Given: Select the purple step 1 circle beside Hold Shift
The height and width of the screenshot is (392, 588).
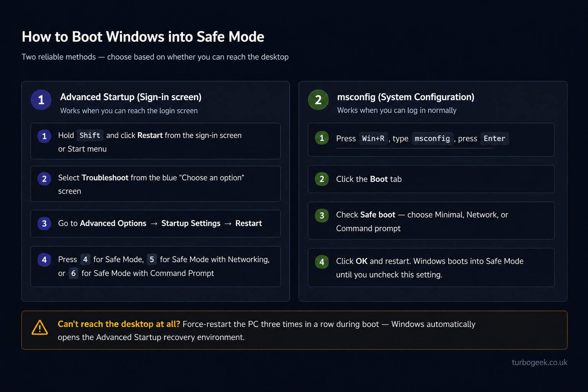Looking at the screenshot, I should 44,136.
